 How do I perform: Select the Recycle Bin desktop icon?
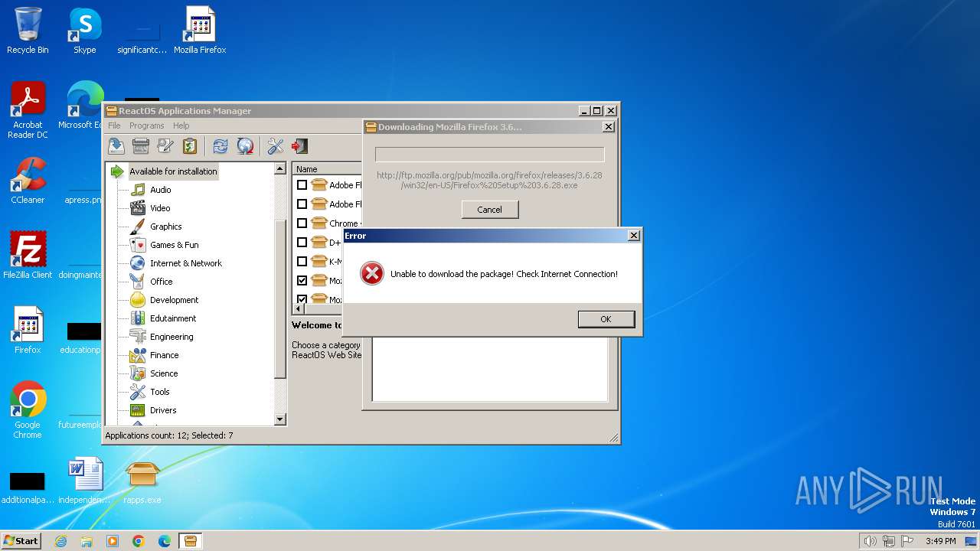click(x=28, y=31)
